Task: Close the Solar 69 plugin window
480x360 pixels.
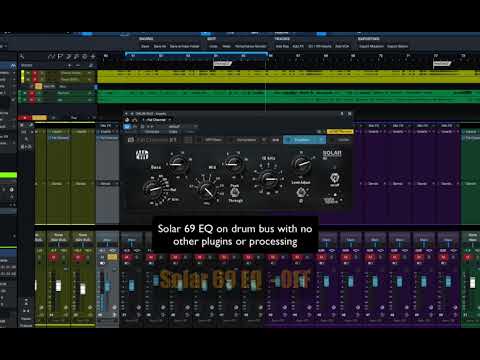Action: point(350,114)
